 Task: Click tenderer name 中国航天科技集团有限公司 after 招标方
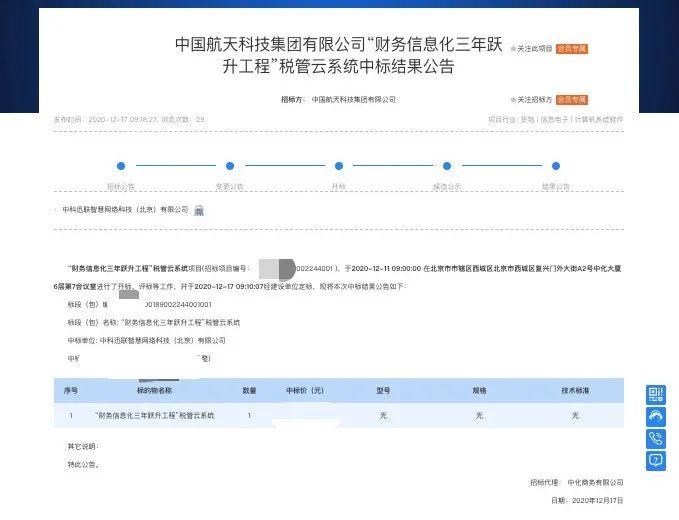pyautogui.click(x=354, y=100)
